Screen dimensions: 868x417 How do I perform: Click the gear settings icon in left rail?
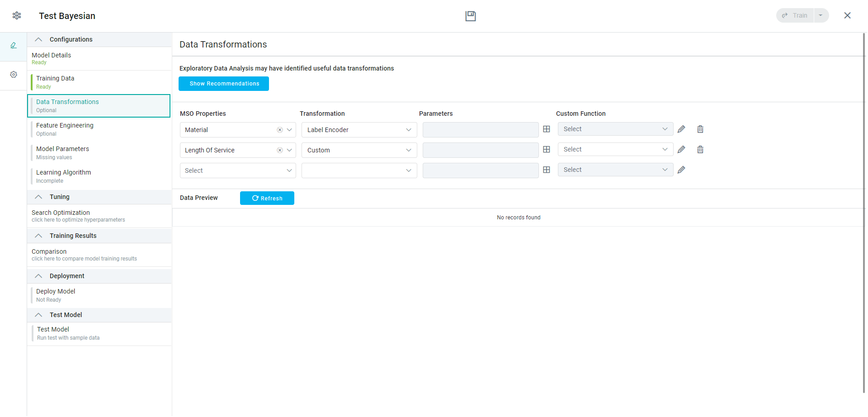point(14,75)
